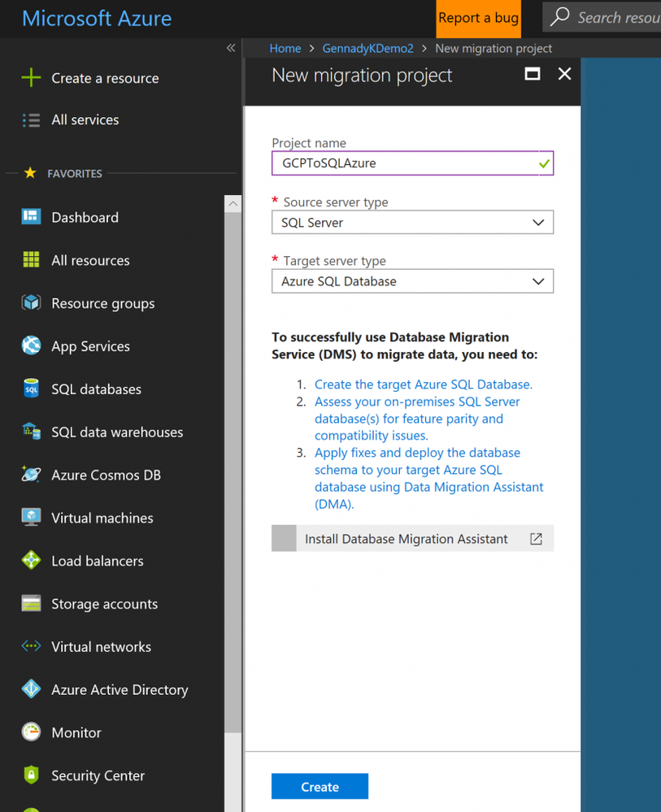The image size is (661, 812).
Task: Click the Storage accounts icon
Action: pyautogui.click(x=31, y=603)
